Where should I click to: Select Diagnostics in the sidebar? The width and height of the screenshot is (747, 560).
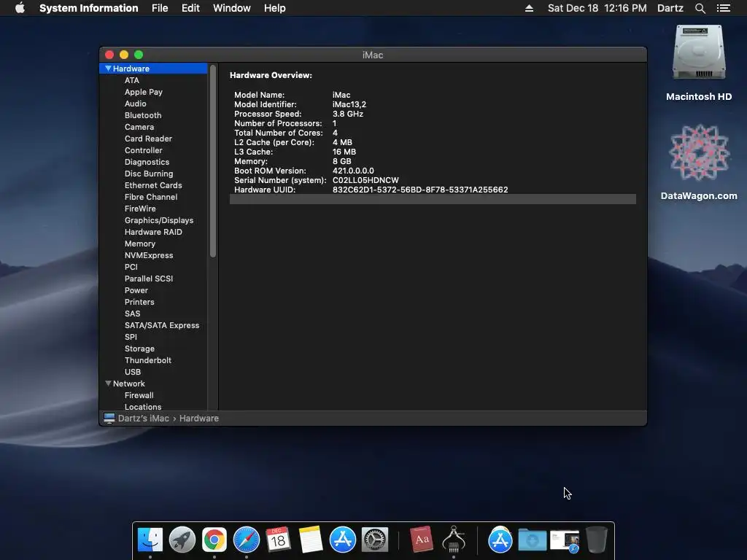[x=147, y=162]
